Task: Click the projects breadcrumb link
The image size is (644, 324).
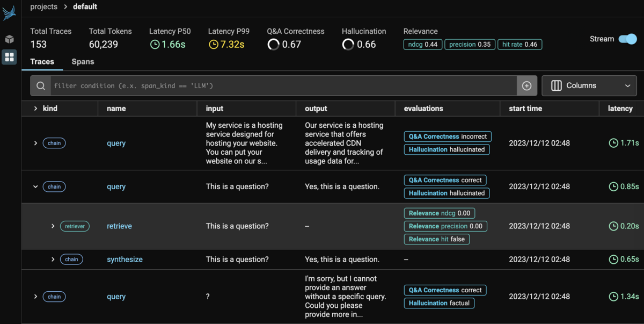Action: [43, 7]
